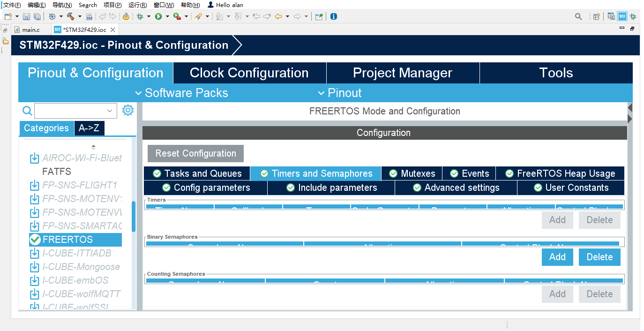Image resolution: width=644 pixels, height=331 pixels.
Task: Click the blue information icon in toolbar
Action: (x=334, y=16)
